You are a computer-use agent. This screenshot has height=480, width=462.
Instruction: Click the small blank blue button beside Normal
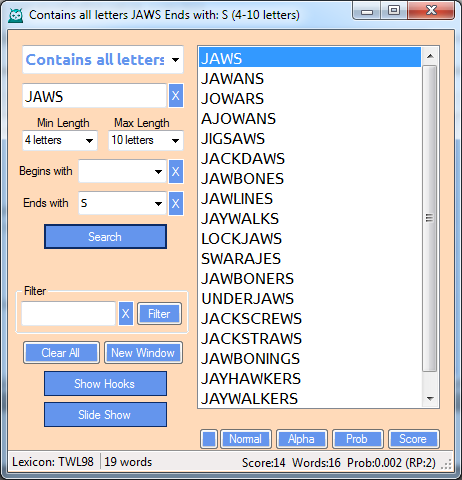click(x=209, y=439)
